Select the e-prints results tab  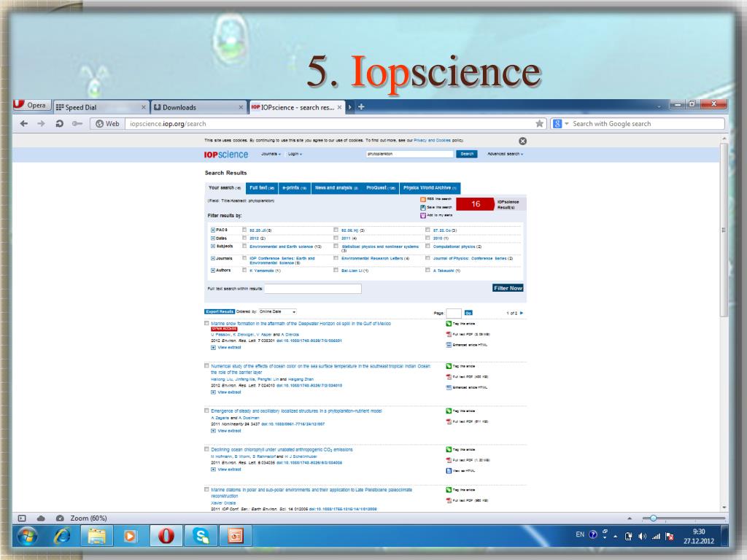(x=295, y=188)
